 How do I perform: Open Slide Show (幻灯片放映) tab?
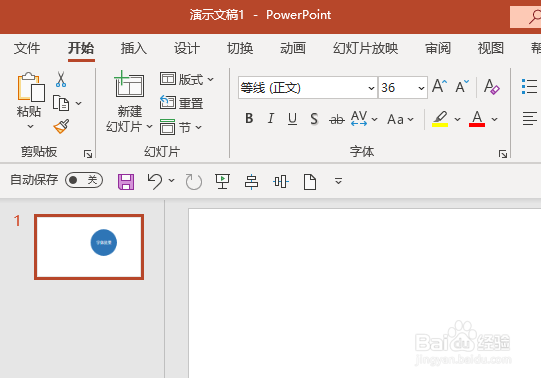365,48
